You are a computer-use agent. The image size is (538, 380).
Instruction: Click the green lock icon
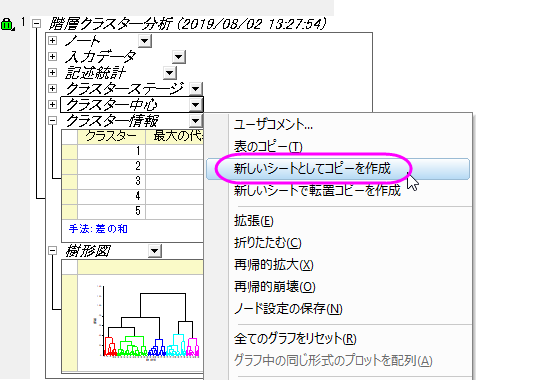tap(7, 24)
